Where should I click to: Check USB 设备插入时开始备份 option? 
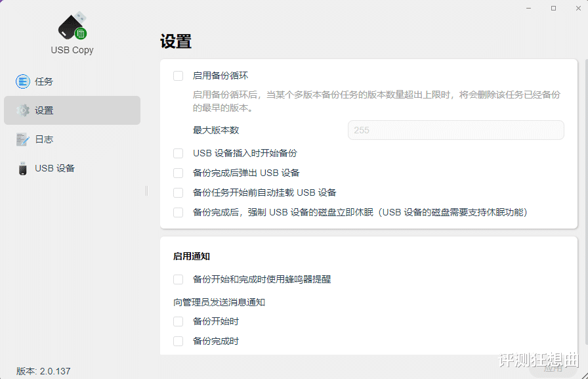click(x=178, y=152)
